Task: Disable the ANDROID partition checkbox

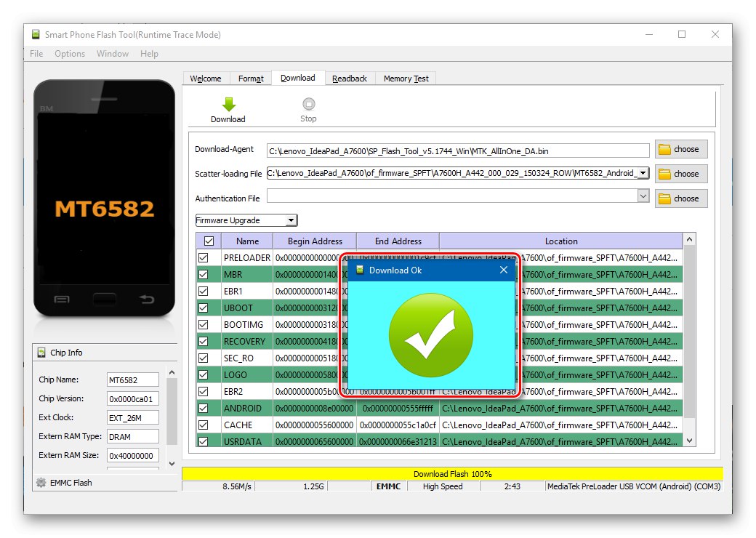Action: pos(204,408)
